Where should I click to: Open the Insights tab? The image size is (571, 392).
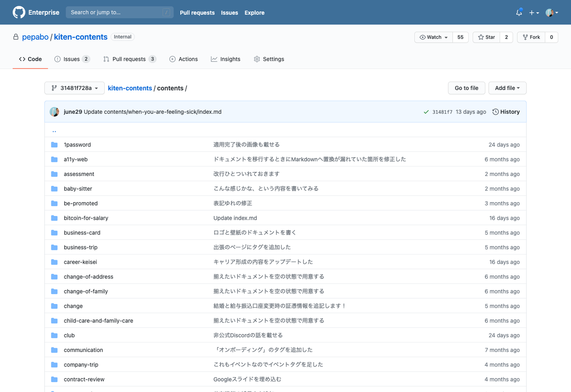(x=226, y=59)
